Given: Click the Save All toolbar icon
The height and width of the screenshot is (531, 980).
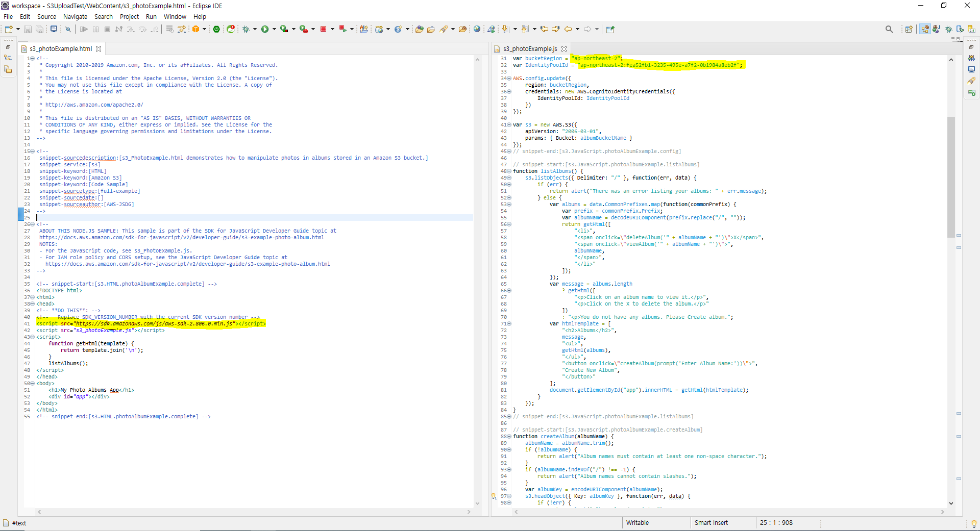Looking at the screenshot, I should pyautogui.click(x=39, y=29).
